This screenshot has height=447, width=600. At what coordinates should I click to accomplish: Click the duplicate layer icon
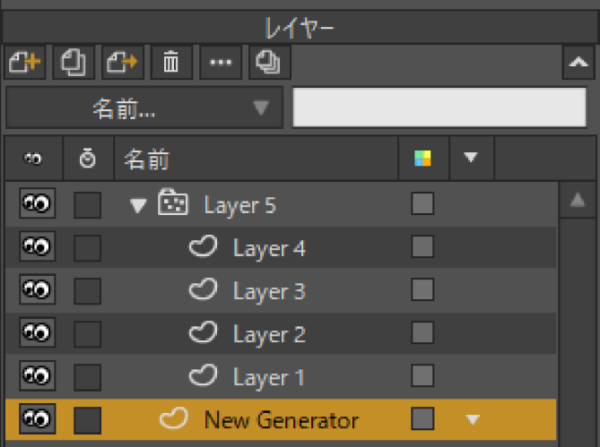[x=72, y=63]
